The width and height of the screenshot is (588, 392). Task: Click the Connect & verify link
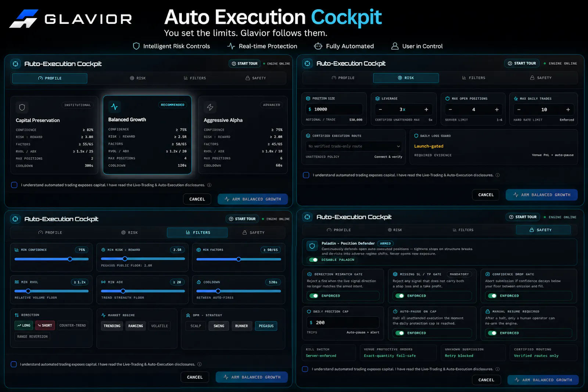pos(388,157)
